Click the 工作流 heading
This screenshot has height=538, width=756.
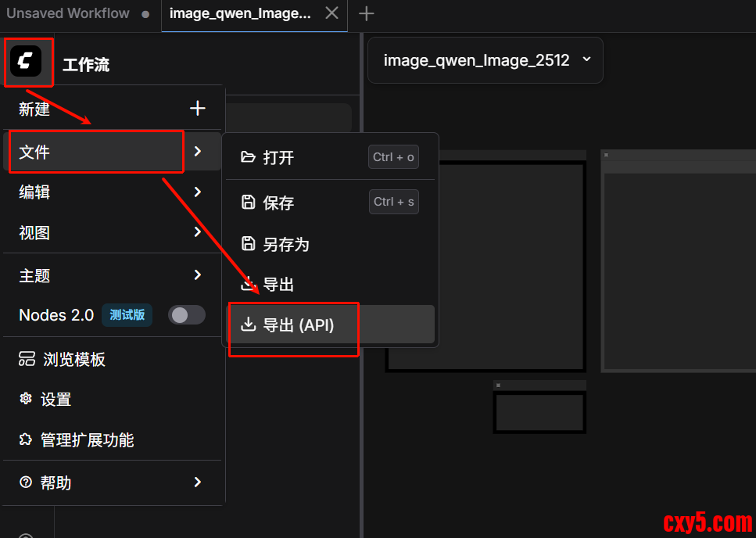click(x=86, y=64)
